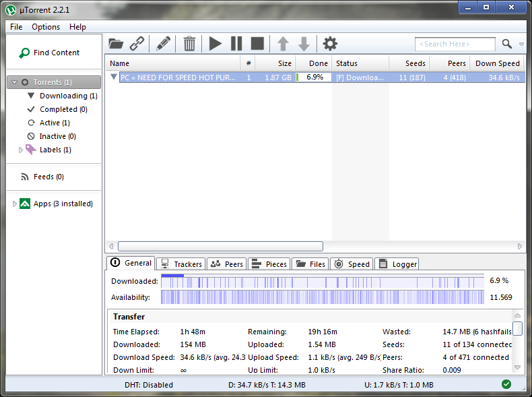Expand the Apps tree node
532x397 pixels.
tap(14, 204)
